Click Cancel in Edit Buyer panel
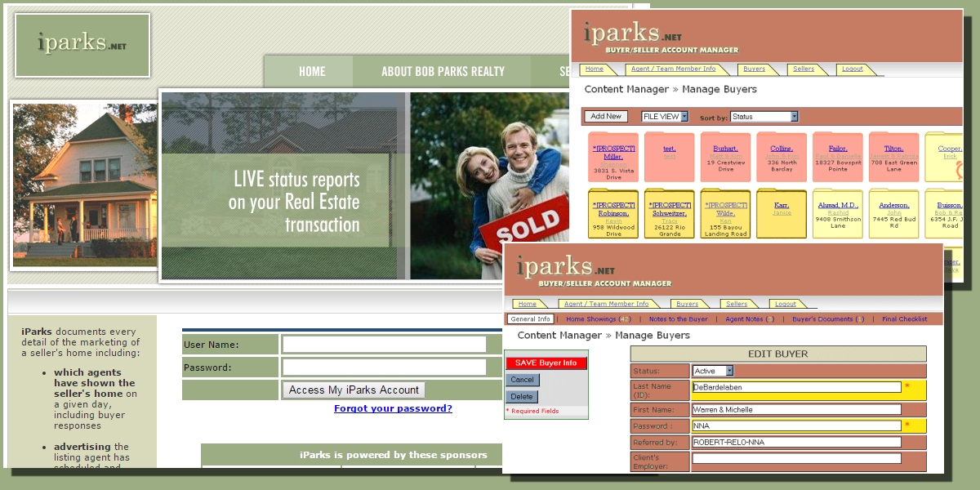Screen dimensions: 980x490 [x=523, y=380]
